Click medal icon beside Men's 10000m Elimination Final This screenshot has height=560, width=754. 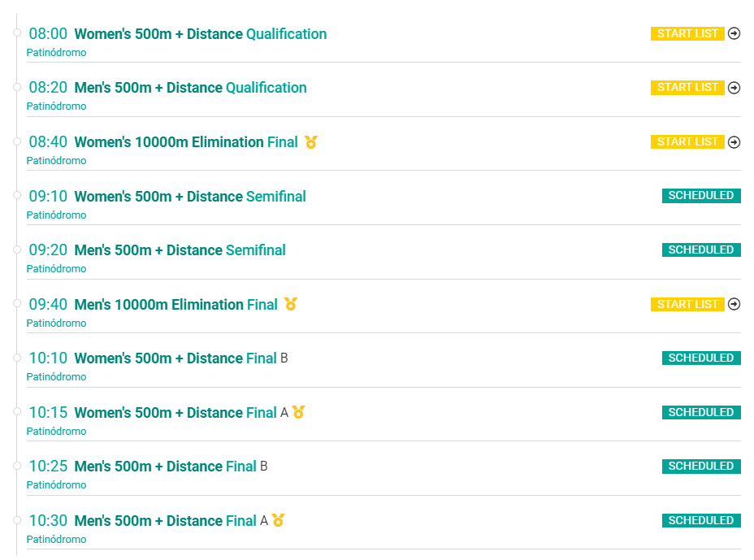pyautogui.click(x=290, y=304)
